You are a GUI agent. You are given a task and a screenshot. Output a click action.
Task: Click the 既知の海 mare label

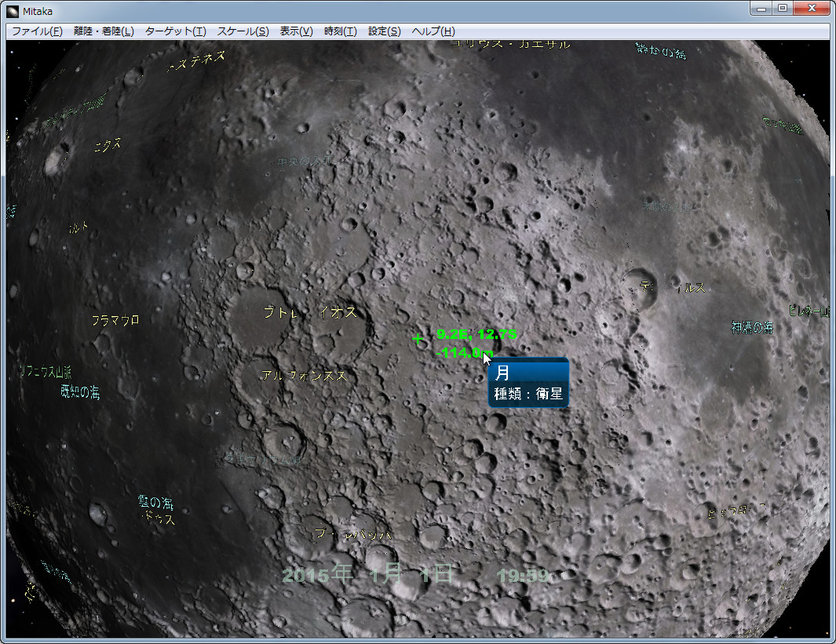80,392
